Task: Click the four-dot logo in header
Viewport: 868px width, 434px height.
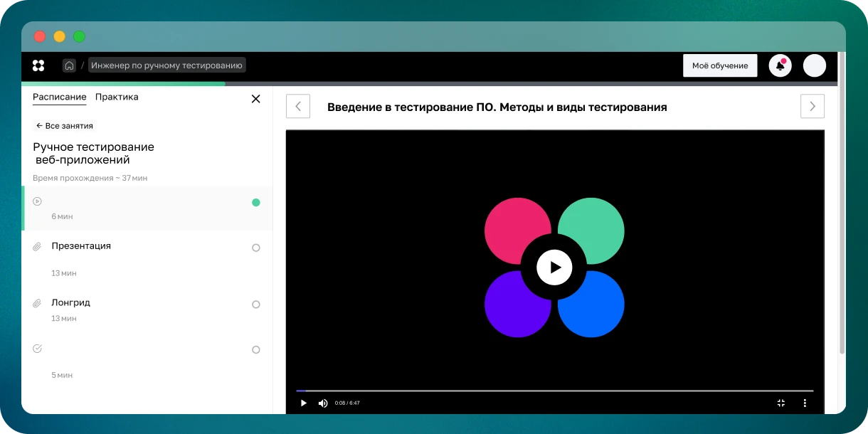Action: pyautogui.click(x=38, y=65)
